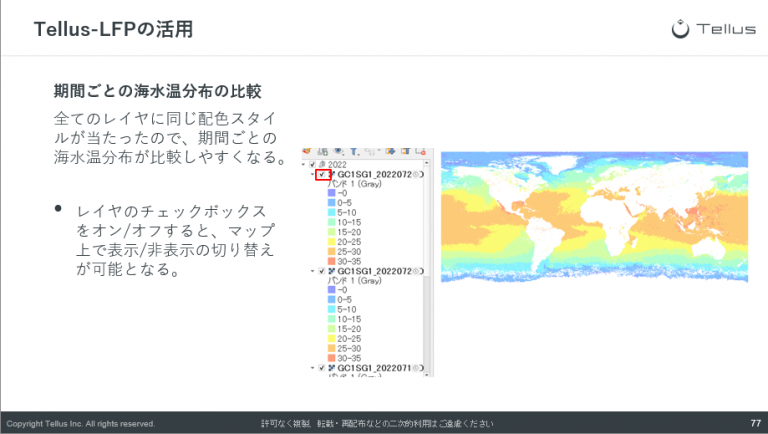The image size is (768, 434).
Task: Select the second GC1SG1_2022072 layer name
Action: 374,271
